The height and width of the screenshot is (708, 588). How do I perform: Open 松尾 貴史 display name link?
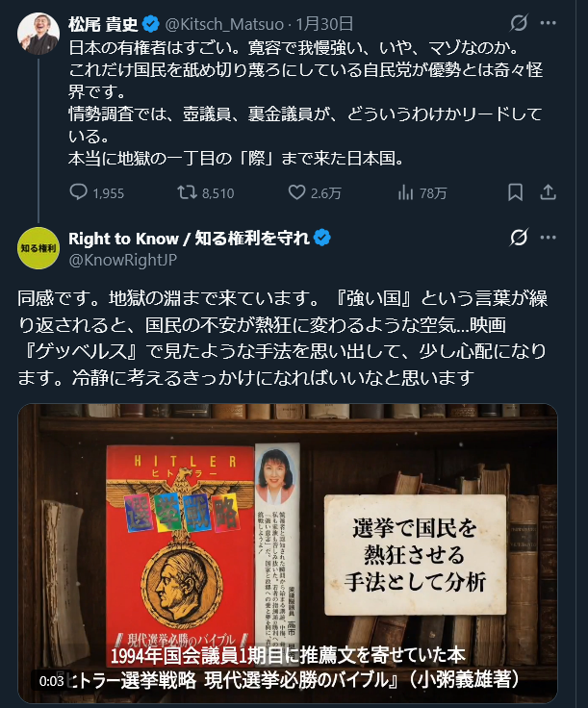(x=103, y=24)
